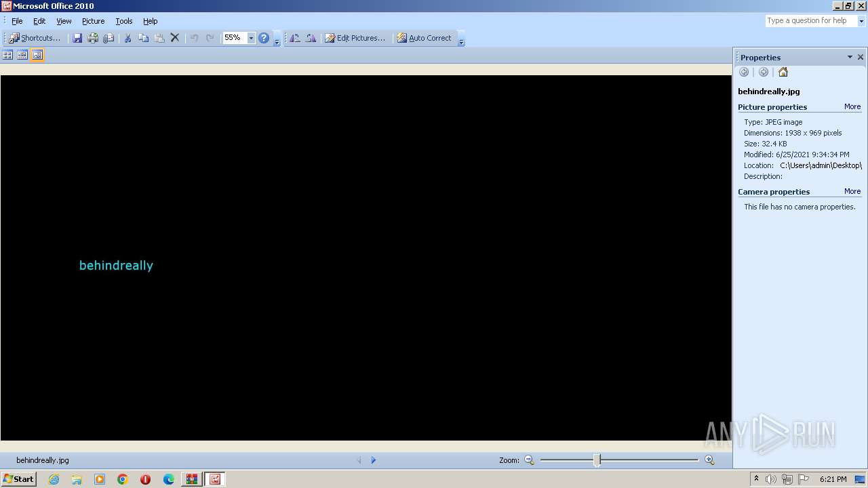The height and width of the screenshot is (488, 868).
Task: Open WinRAR from the taskbar
Action: pos(192,479)
